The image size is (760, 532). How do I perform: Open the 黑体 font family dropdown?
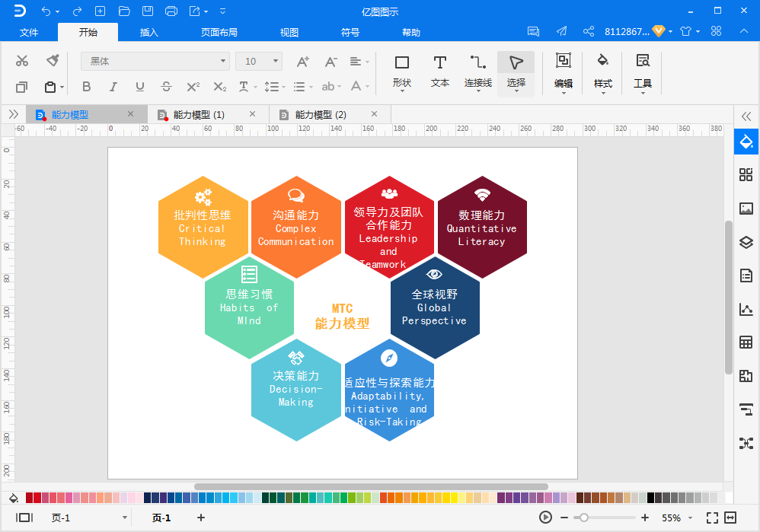[155, 62]
